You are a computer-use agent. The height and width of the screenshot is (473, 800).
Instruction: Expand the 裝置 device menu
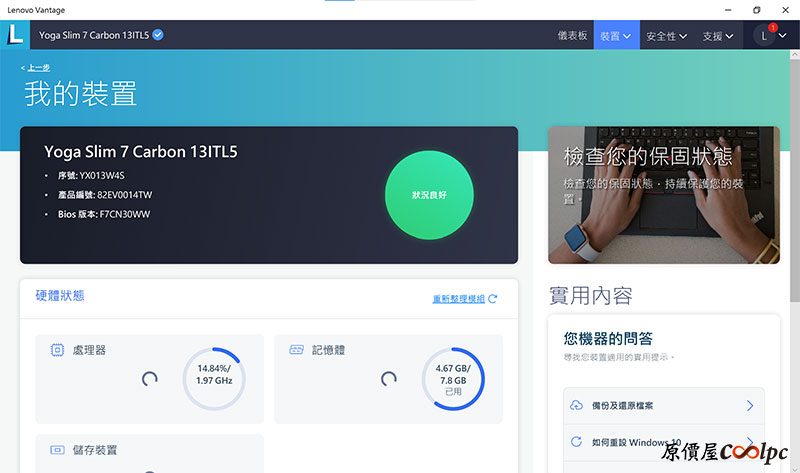click(x=616, y=36)
